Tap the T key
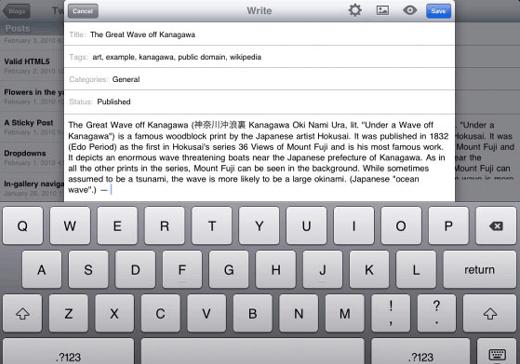Screen dimensions: 520x364 212,226
